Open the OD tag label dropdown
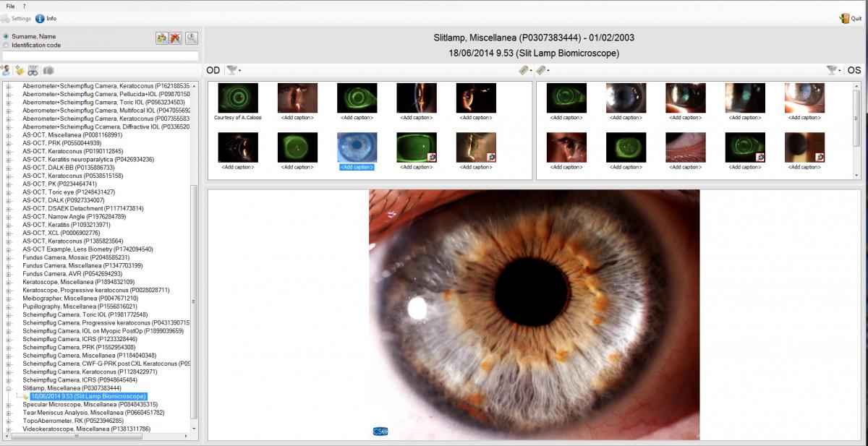The width and height of the screenshot is (868, 446). 526,70
